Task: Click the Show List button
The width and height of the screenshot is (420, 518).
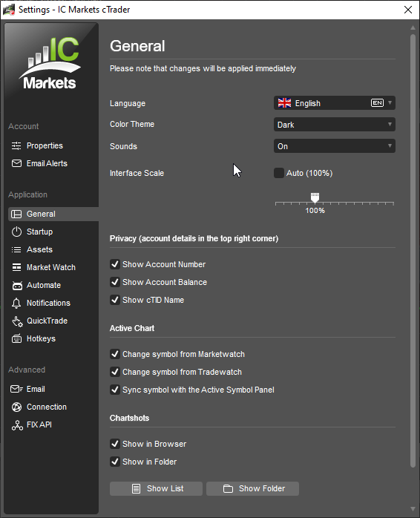Action: click(x=156, y=488)
